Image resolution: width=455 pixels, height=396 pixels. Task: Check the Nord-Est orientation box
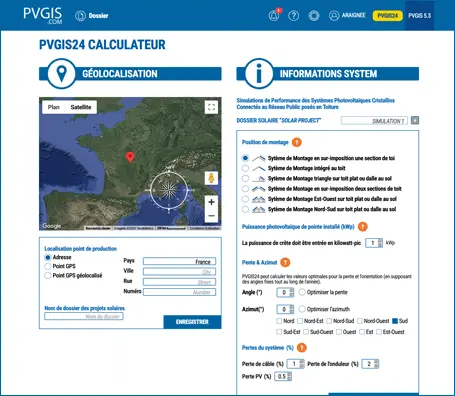coord(300,321)
